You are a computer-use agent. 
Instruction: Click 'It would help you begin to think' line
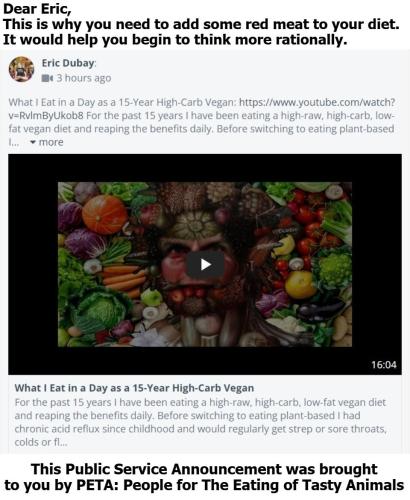click(x=175, y=40)
